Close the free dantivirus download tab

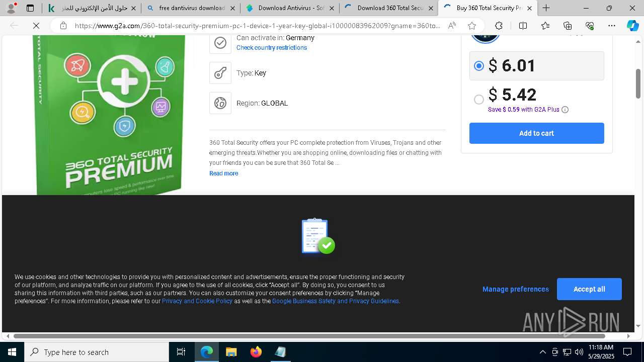coord(232,8)
